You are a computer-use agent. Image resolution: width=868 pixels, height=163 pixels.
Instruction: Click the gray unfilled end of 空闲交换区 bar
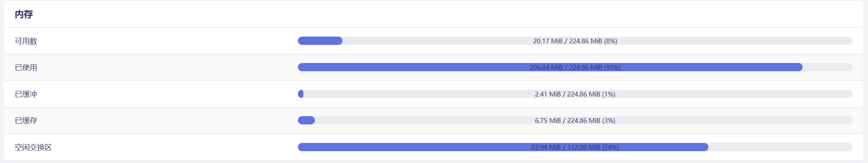[780, 147]
